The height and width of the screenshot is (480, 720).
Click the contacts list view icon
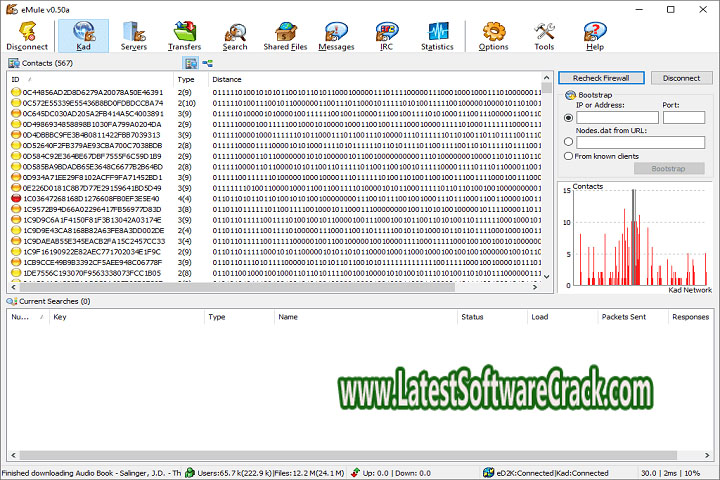191,63
